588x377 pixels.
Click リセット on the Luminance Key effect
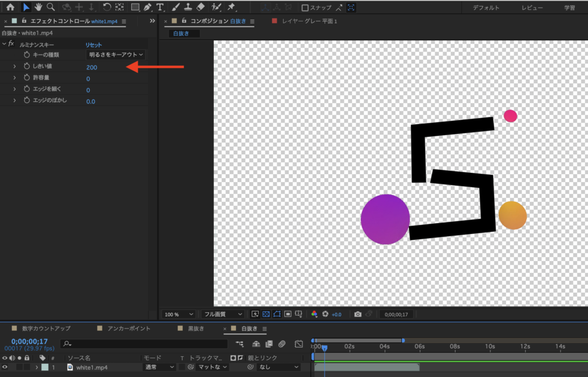click(93, 44)
